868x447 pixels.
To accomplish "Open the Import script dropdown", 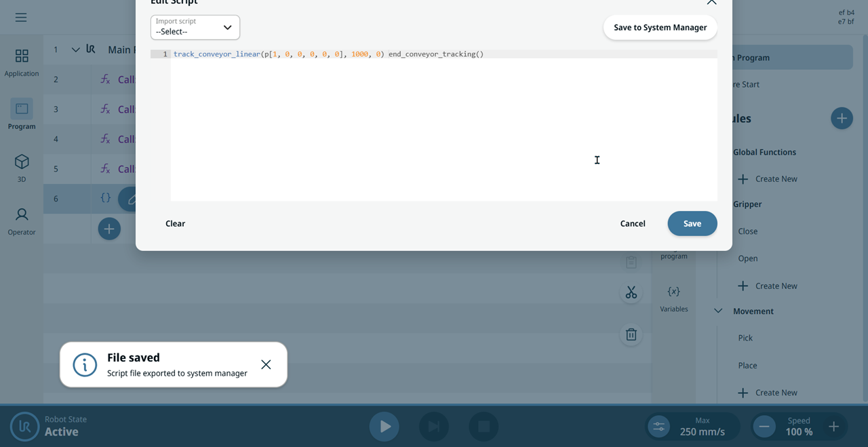I will pos(195,27).
